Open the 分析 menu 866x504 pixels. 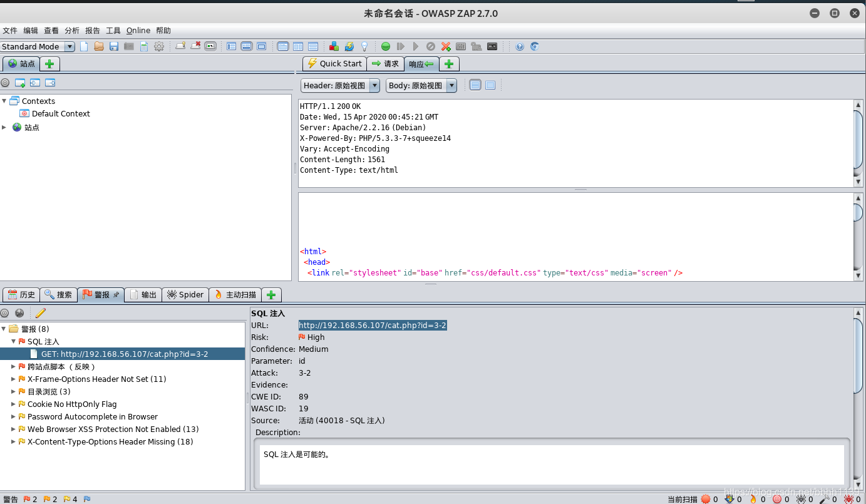(72, 30)
